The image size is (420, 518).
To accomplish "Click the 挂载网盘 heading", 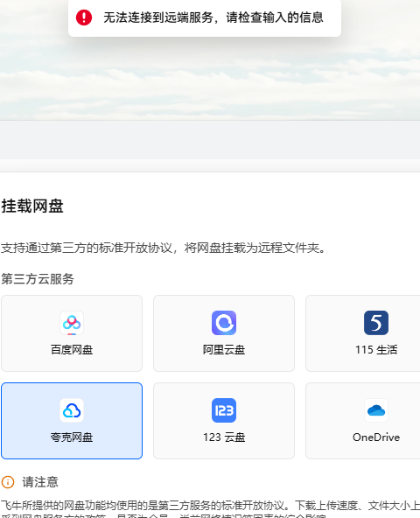I will click(x=32, y=206).
